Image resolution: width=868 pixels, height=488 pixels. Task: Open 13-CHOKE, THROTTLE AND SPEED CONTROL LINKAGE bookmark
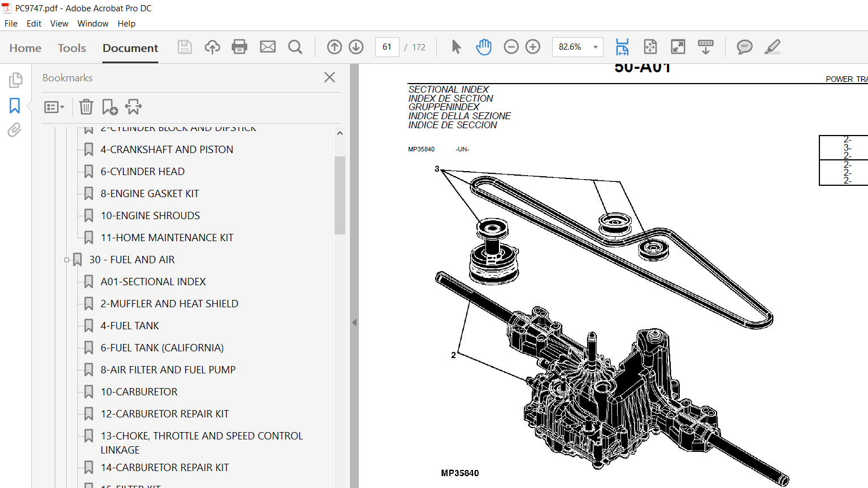point(202,443)
